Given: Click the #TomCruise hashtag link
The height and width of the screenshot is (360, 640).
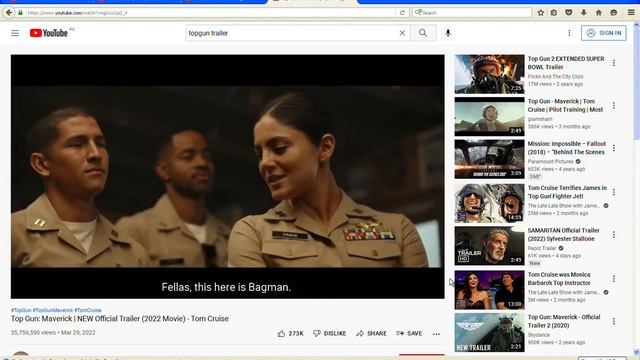Looking at the screenshot, I should point(88,310).
